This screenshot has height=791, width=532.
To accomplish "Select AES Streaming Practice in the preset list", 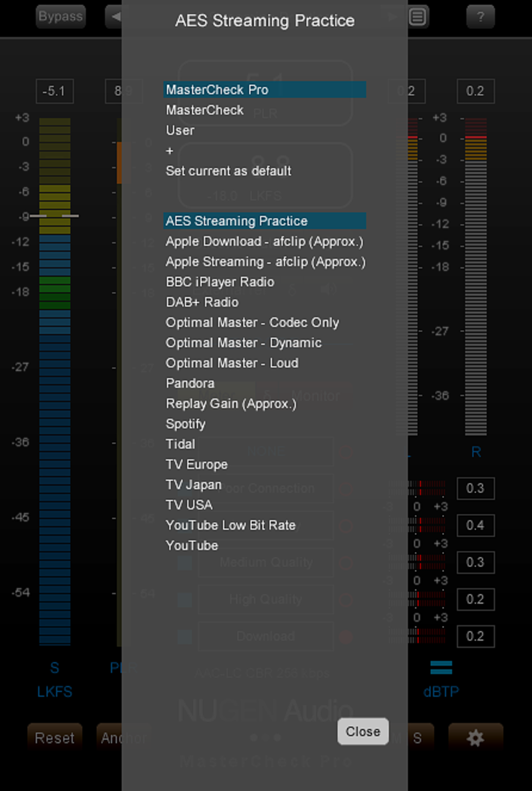I will (265, 221).
